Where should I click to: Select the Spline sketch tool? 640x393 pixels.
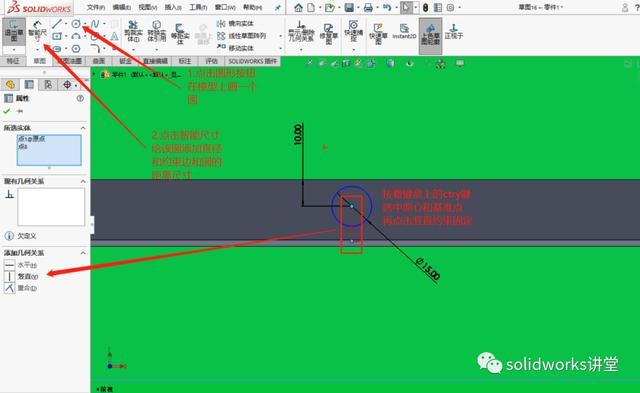pos(95,24)
